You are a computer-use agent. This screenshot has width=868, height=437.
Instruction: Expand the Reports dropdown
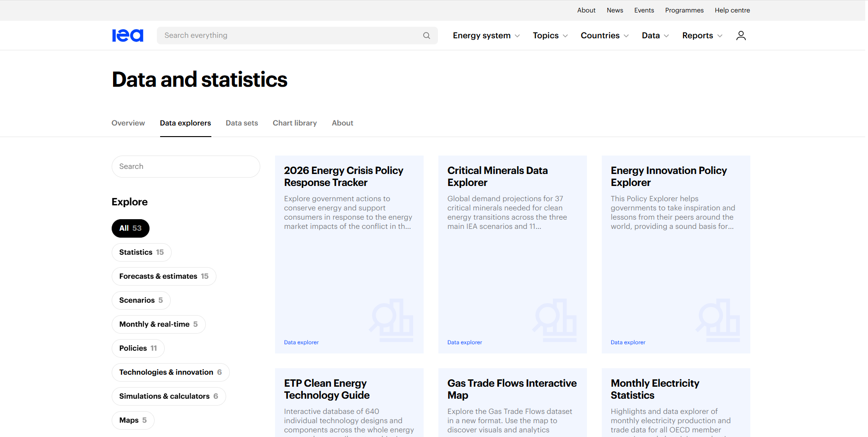pos(702,36)
